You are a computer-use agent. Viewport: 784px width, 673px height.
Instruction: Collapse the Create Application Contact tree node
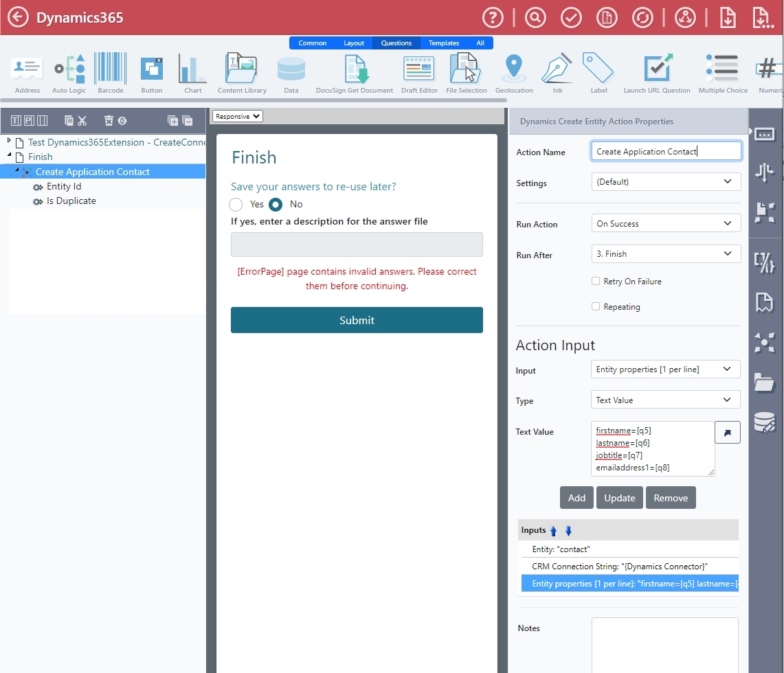tap(16, 170)
